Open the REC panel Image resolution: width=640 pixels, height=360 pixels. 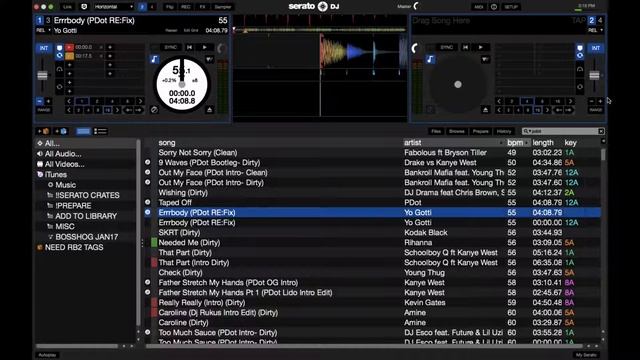pos(186,7)
